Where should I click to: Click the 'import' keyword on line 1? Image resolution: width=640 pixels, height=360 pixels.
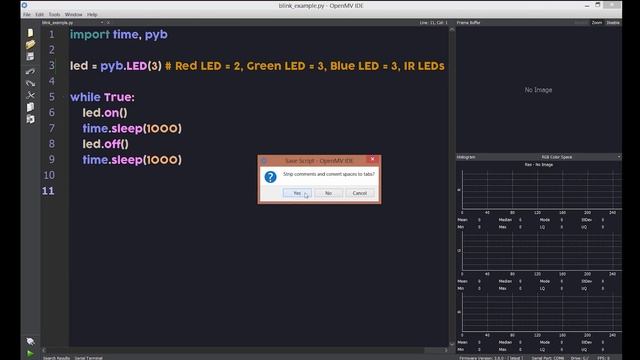tap(90, 35)
